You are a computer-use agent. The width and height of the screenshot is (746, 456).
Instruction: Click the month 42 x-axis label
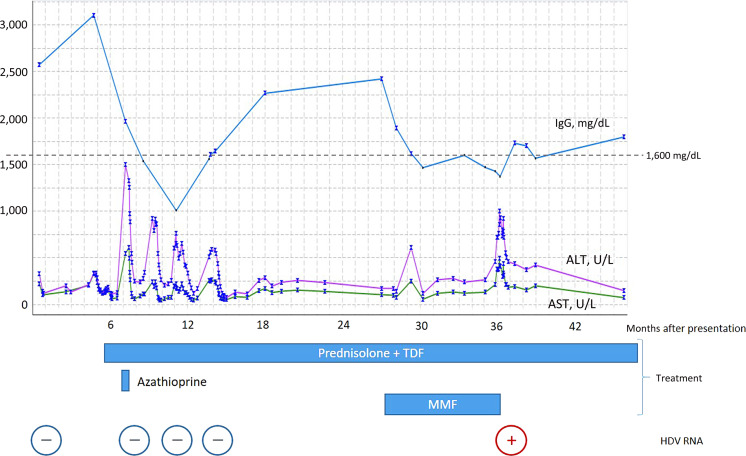click(x=575, y=326)
